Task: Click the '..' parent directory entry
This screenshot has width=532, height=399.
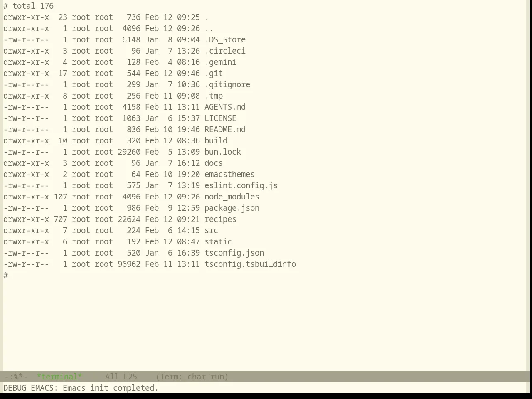Action: coord(209,28)
